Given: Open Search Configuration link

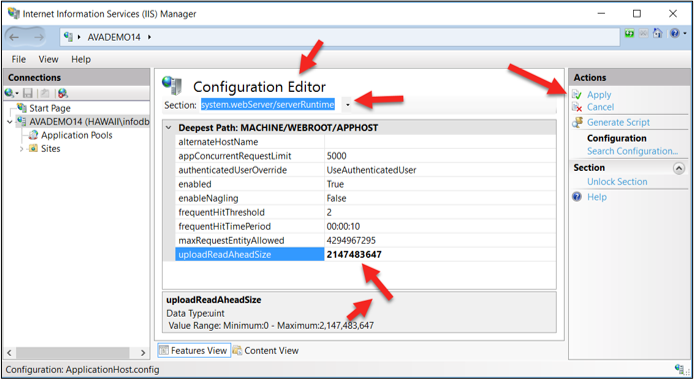Looking at the screenshot, I should point(632,151).
